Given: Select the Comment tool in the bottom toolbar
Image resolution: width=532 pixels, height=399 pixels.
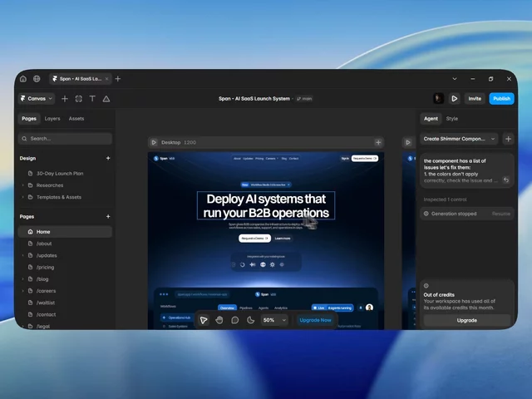Looking at the screenshot, I should pos(234,320).
